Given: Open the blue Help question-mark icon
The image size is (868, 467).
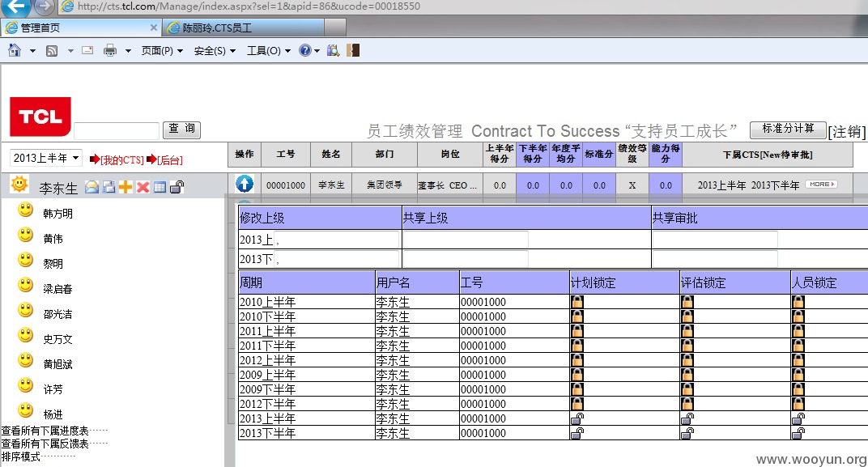Looking at the screenshot, I should (304, 50).
